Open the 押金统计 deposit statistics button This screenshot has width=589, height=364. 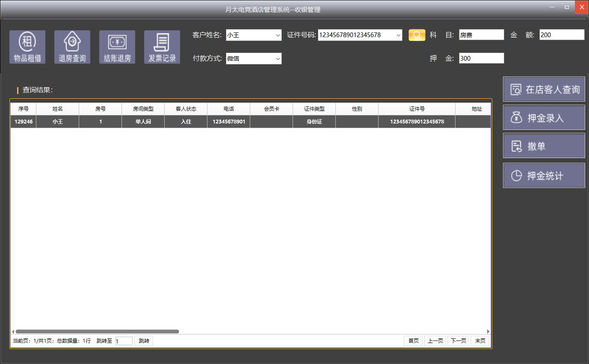[544, 175]
